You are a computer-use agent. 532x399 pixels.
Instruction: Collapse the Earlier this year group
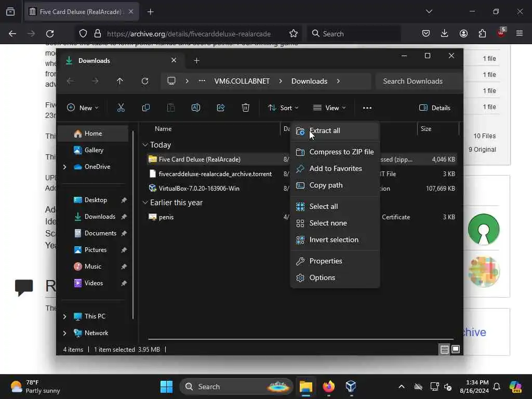pyautogui.click(x=145, y=203)
